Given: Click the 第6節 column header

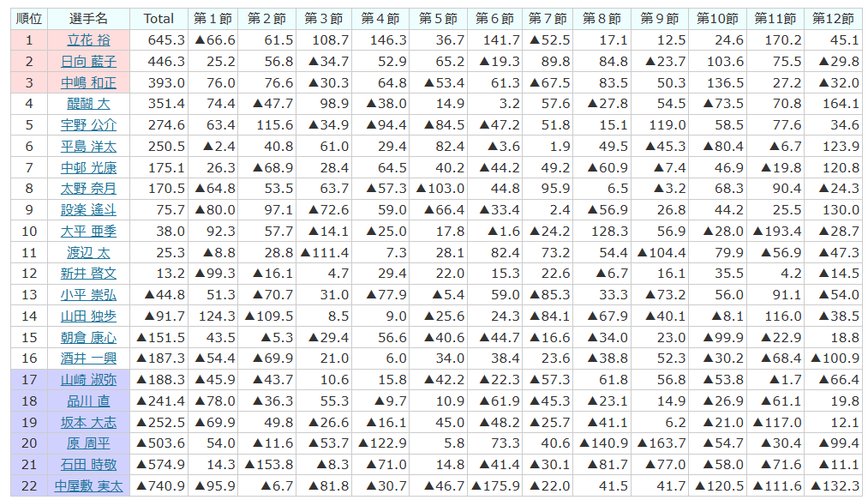Looking at the screenshot, I should (495, 19).
